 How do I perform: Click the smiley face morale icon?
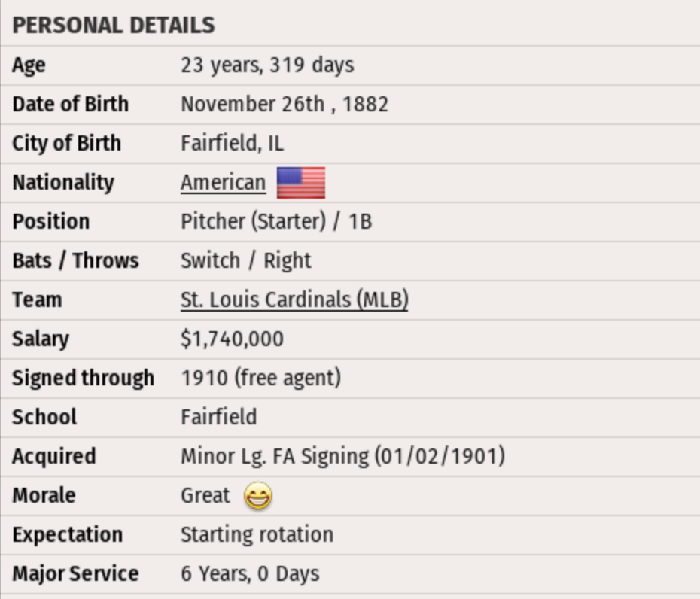tap(258, 496)
